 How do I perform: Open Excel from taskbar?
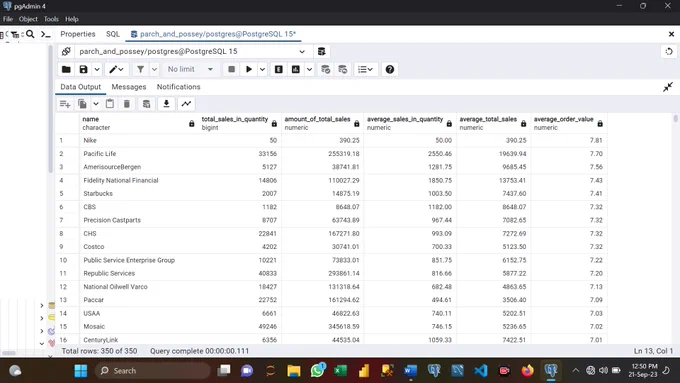coord(340,371)
